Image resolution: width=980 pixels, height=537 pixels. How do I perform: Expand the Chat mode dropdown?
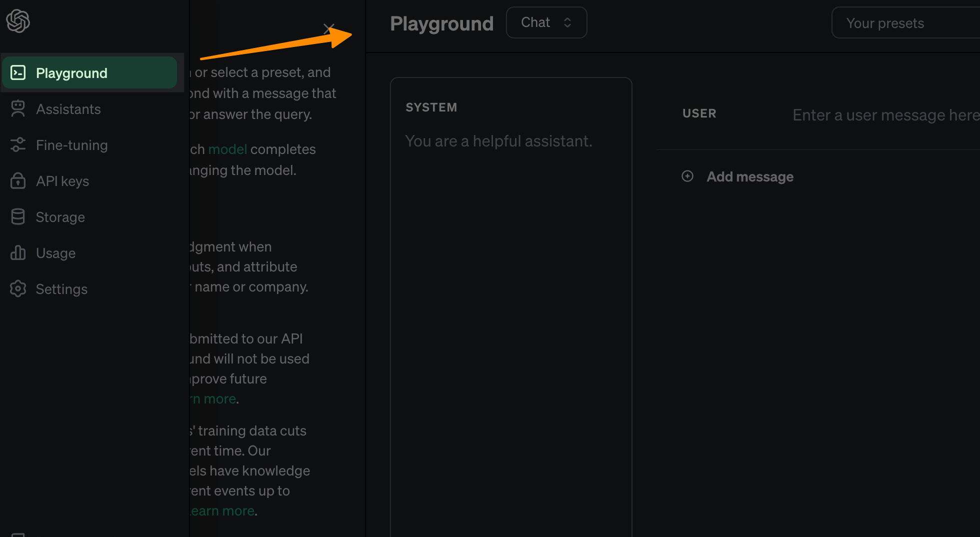click(546, 22)
